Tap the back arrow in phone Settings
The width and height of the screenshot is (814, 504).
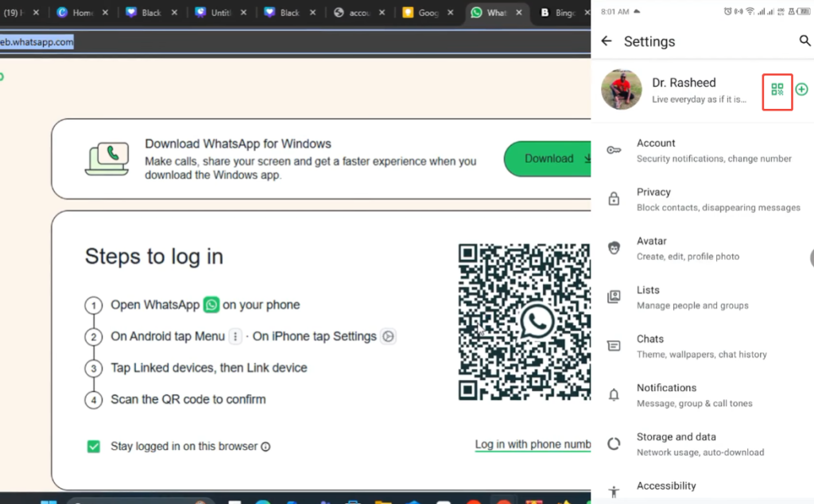click(x=606, y=41)
